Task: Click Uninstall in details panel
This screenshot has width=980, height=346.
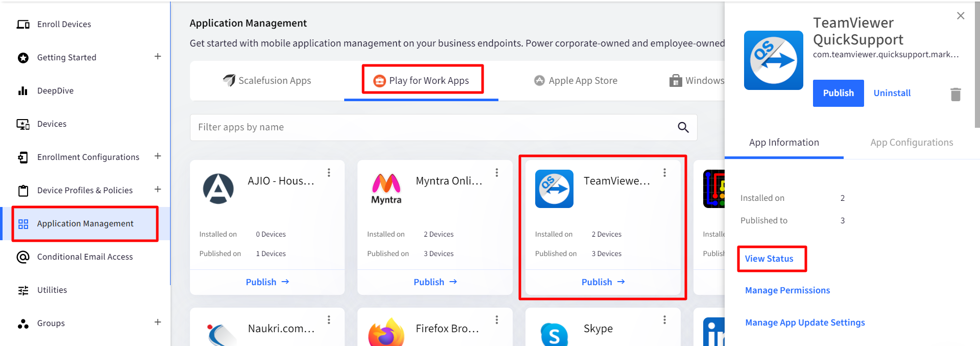Action: [x=892, y=93]
